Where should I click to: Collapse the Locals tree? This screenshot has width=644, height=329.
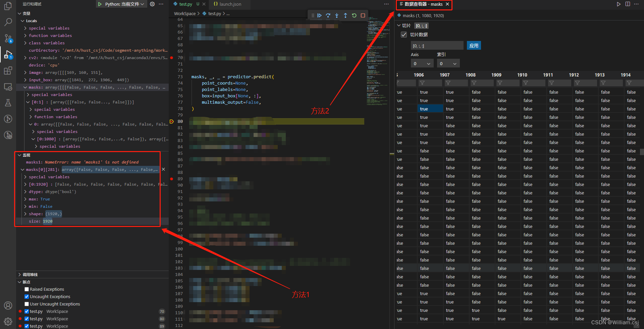[x=22, y=21]
